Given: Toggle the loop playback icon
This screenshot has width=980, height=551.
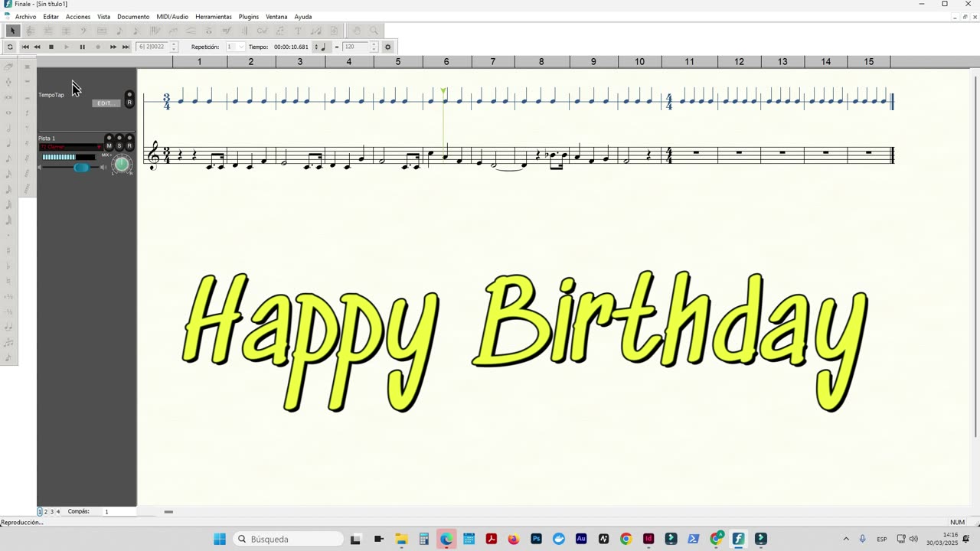Looking at the screenshot, I should [10, 47].
